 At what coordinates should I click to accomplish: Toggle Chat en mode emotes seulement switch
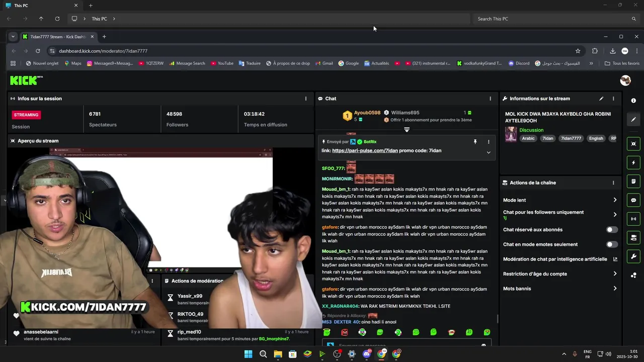point(612,244)
